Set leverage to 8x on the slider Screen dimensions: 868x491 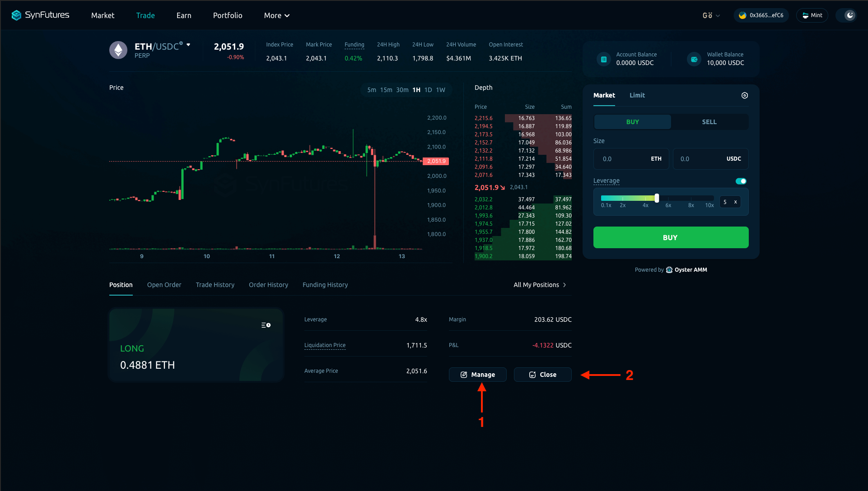[x=691, y=198]
